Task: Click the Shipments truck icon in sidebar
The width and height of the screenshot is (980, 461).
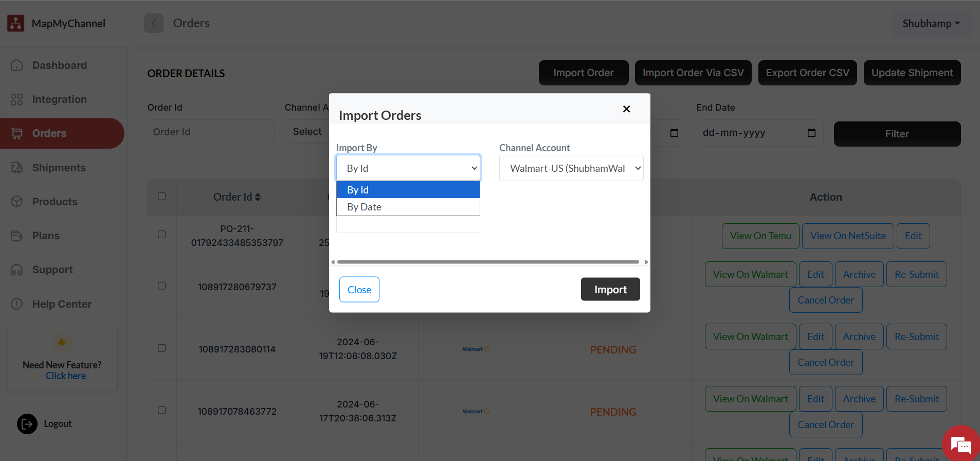Action: click(x=17, y=168)
